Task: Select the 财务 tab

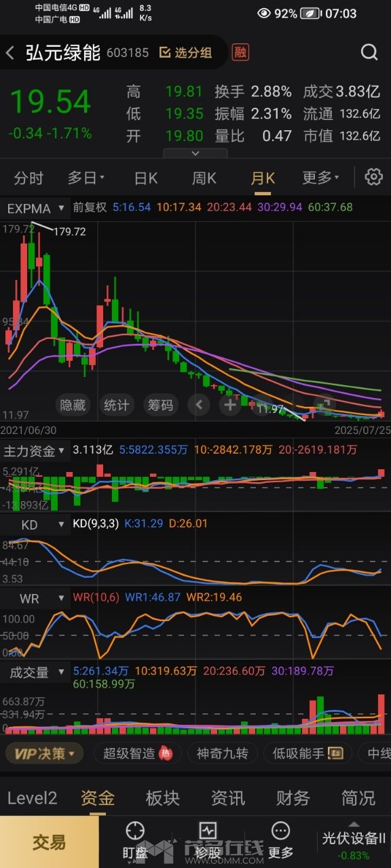Action: 293,798
